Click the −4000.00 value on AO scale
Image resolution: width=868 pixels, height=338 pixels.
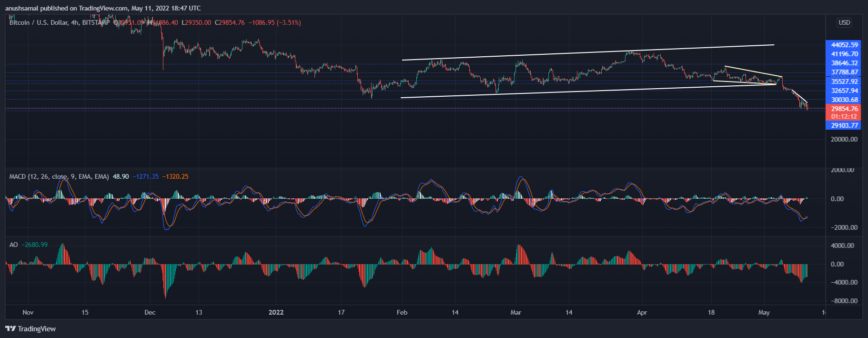(x=844, y=282)
